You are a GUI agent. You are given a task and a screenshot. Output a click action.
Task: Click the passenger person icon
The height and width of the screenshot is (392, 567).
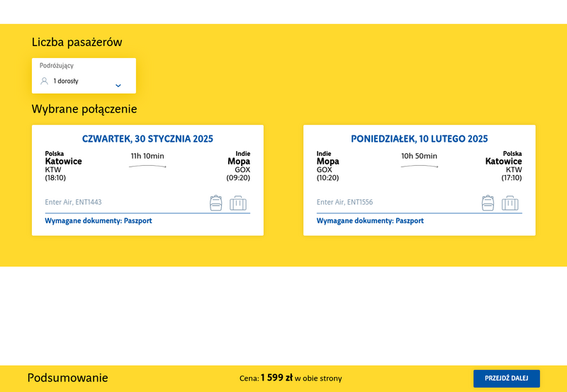coord(44,81)
